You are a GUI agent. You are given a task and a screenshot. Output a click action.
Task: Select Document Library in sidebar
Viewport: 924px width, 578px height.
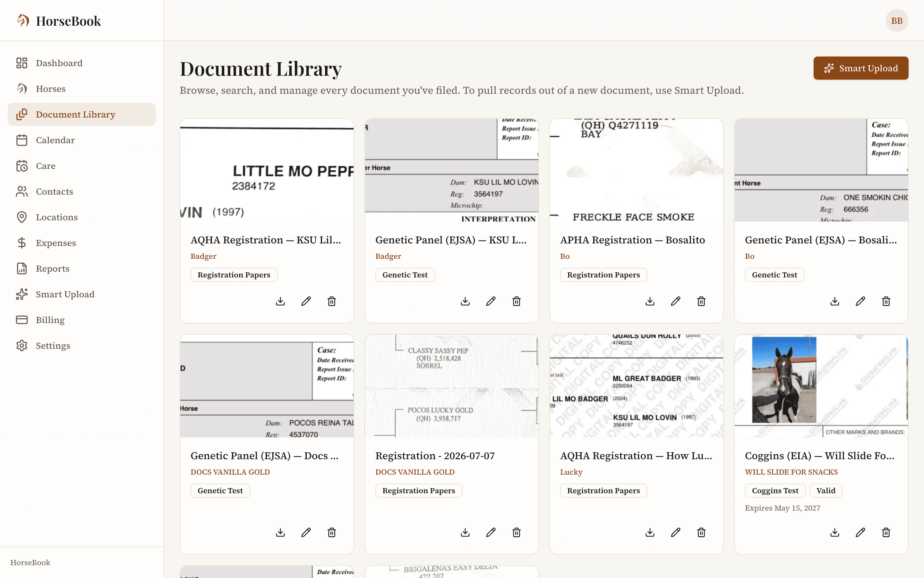(x=82, y=114)
